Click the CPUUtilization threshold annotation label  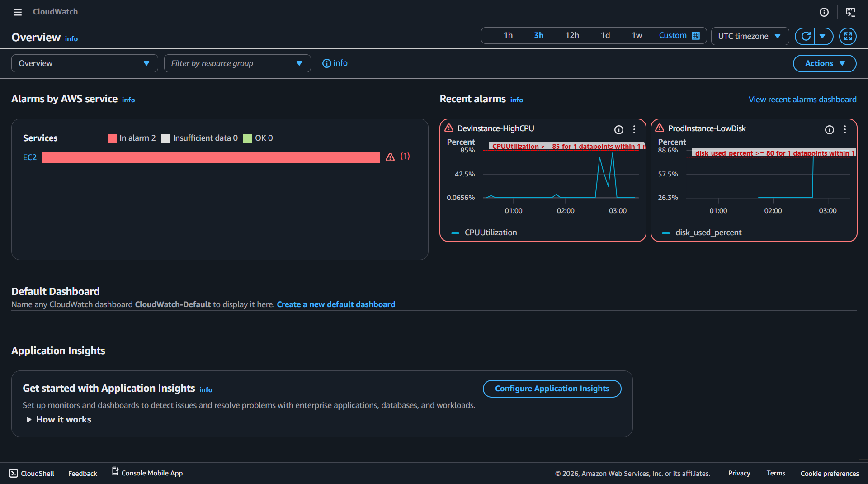tap(567, 146)
